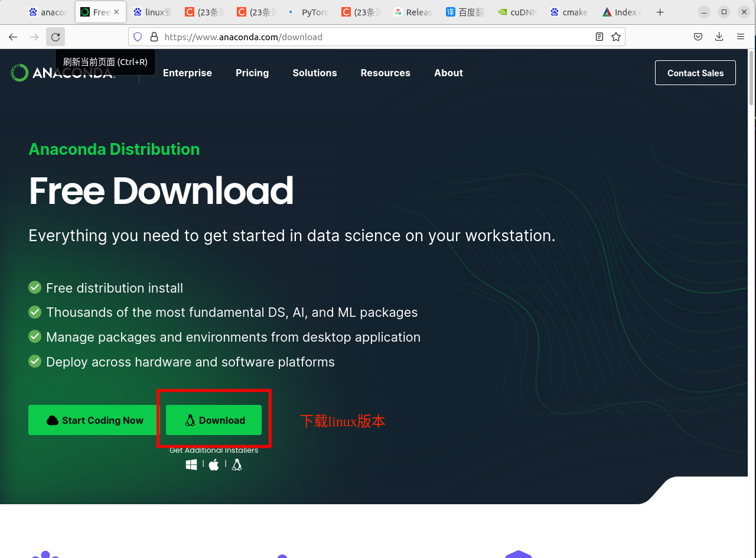Image resolution: width=756 pixels, height=558 pixels.
Task: Switch to the PyTorch browser tab
Action: 309,12
